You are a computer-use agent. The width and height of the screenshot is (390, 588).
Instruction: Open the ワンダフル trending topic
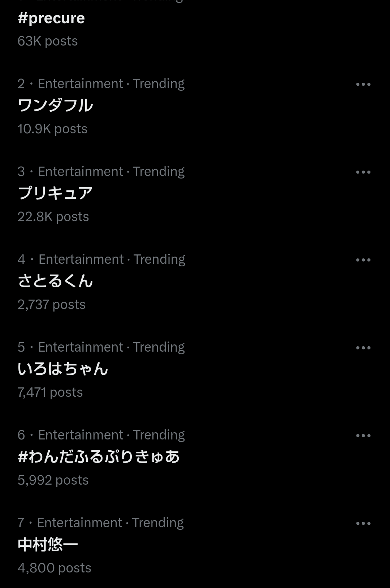pyautogui.click(x=55, y=105)
